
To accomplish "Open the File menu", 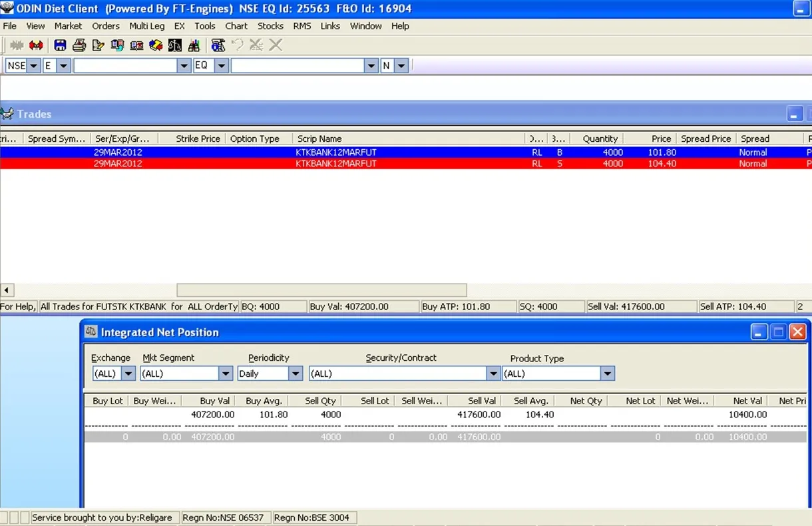I will (x=10, y=26).
